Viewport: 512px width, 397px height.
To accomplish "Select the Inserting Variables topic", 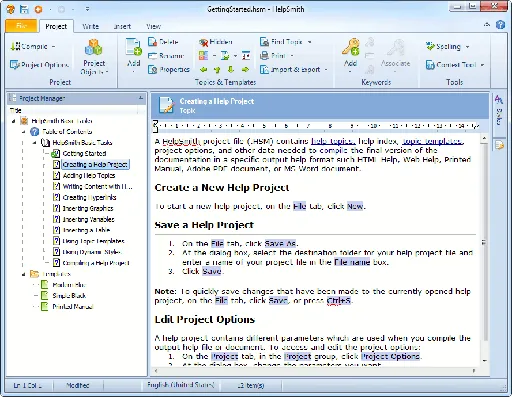I will click(88, 219).
